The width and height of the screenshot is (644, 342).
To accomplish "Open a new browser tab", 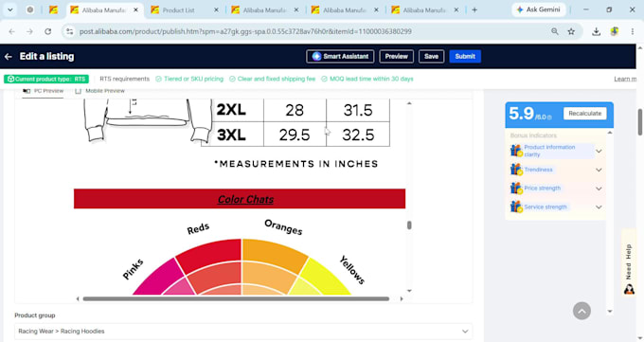I will (474, 9).
